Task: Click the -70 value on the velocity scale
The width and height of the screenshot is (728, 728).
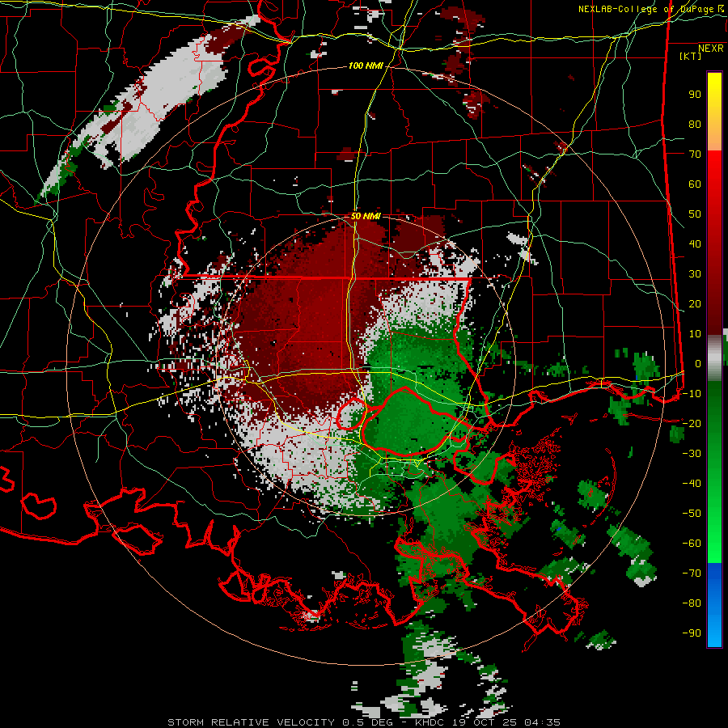Action: point(692,574)
